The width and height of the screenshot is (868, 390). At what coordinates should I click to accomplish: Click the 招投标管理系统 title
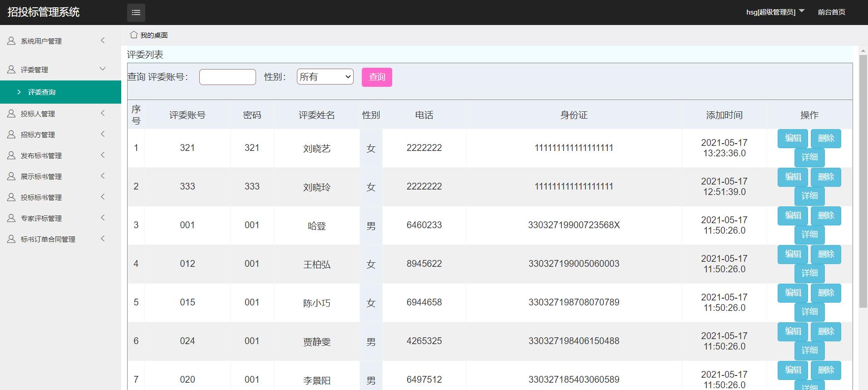pyautogui.click(x=44, y=12)
